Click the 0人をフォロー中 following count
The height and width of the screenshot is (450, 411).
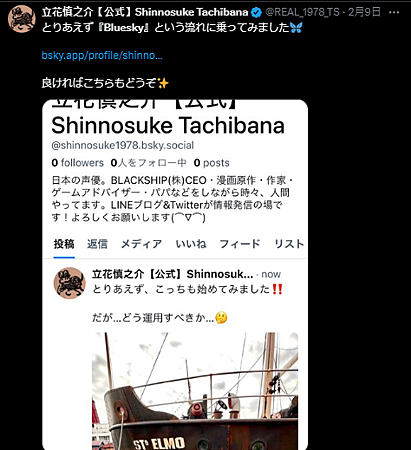click(x=148, y=163)
